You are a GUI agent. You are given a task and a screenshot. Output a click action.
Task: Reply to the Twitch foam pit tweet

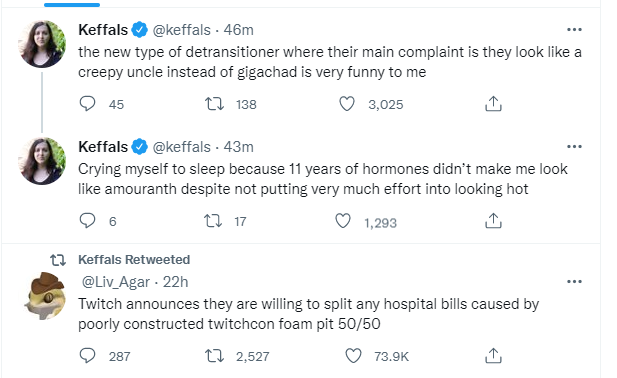[x=87, y=356]
